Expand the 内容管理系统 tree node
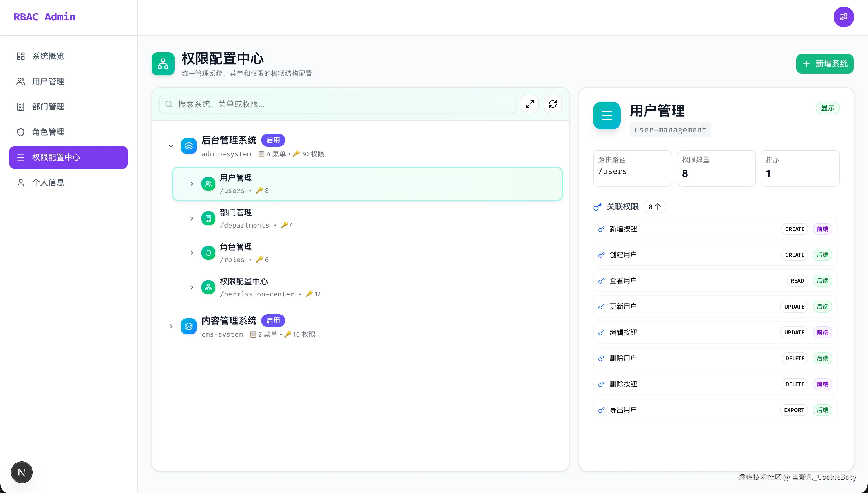Image resolution: width=868 pixels, height=493 pixels. [x=171, y=326]
